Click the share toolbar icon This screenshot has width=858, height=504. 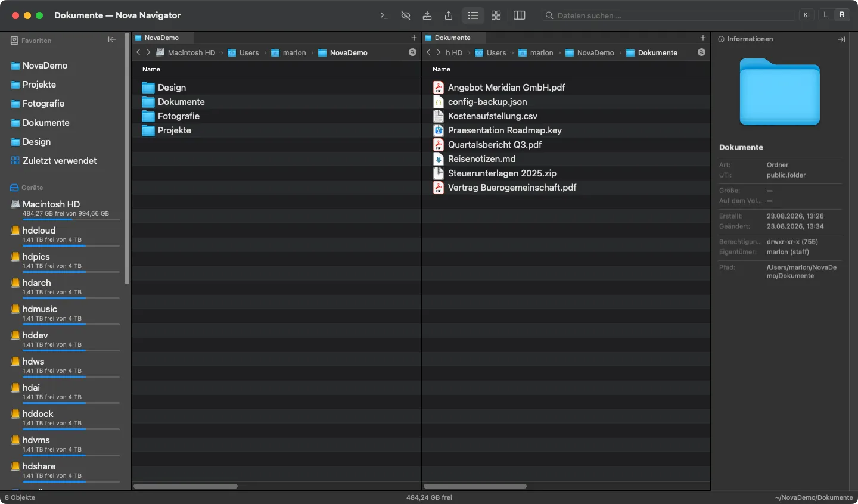click(x=449, y=15)
